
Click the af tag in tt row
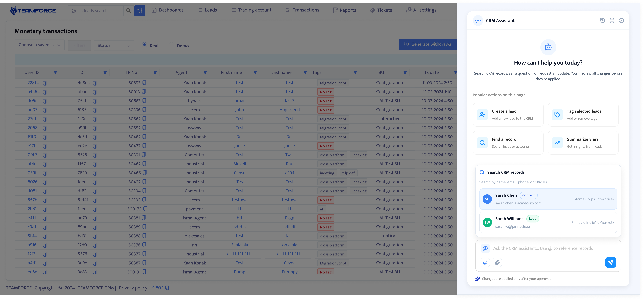pos(322,209)
